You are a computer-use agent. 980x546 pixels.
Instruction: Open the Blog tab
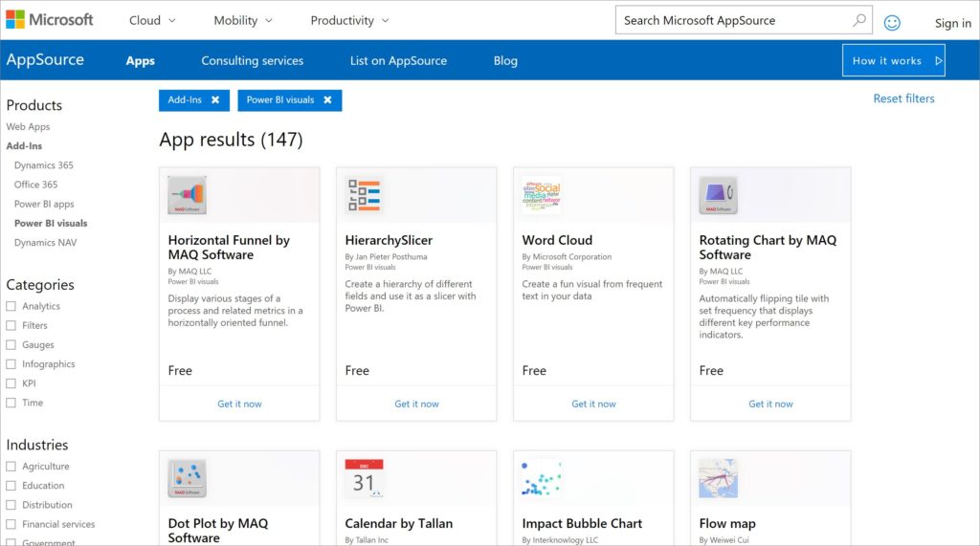pyautogui.click(x=505, y=60)
